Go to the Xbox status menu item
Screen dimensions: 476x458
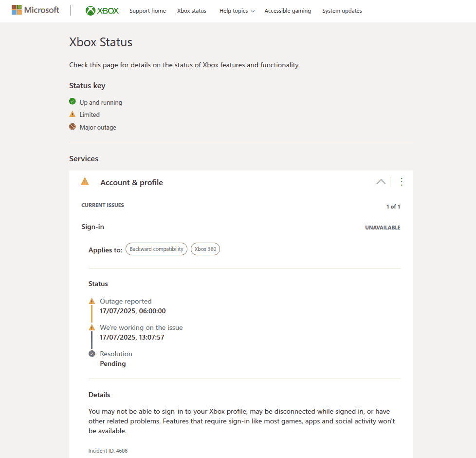coord(191,11)
